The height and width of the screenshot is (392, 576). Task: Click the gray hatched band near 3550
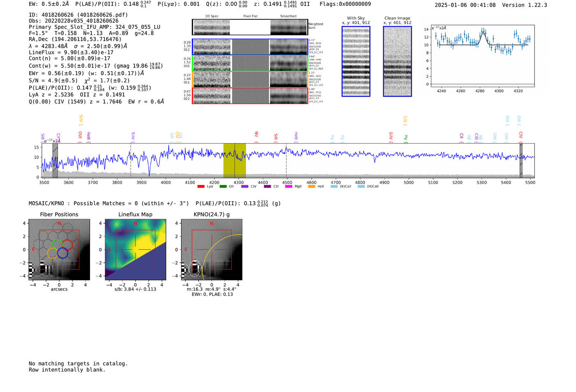[55, 160]
